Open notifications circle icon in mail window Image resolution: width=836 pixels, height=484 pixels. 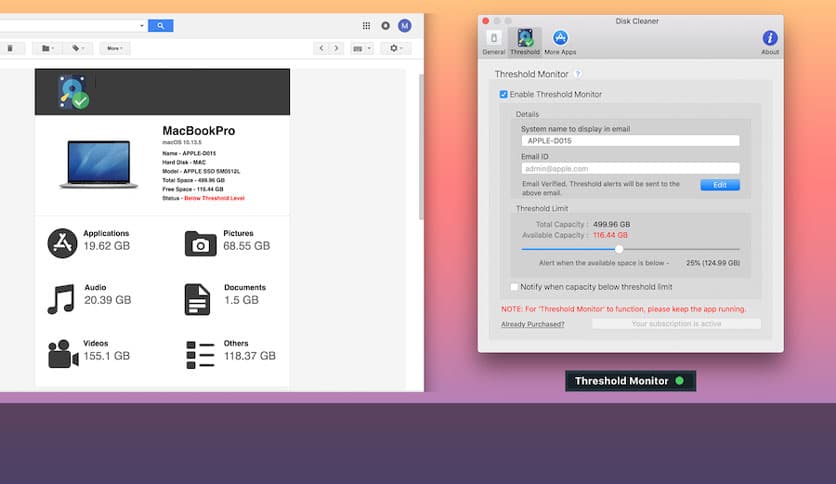point(385,26)
